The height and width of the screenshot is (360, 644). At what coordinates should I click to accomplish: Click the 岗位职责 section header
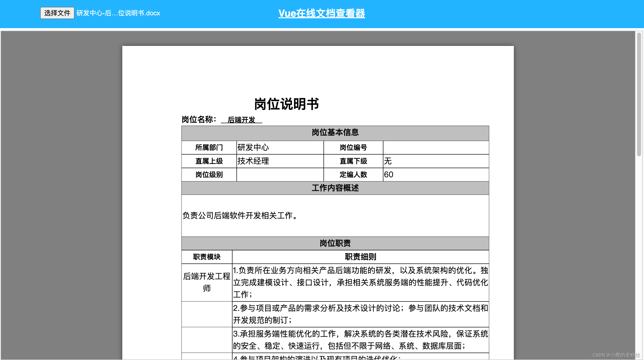(x=335, y=243)
